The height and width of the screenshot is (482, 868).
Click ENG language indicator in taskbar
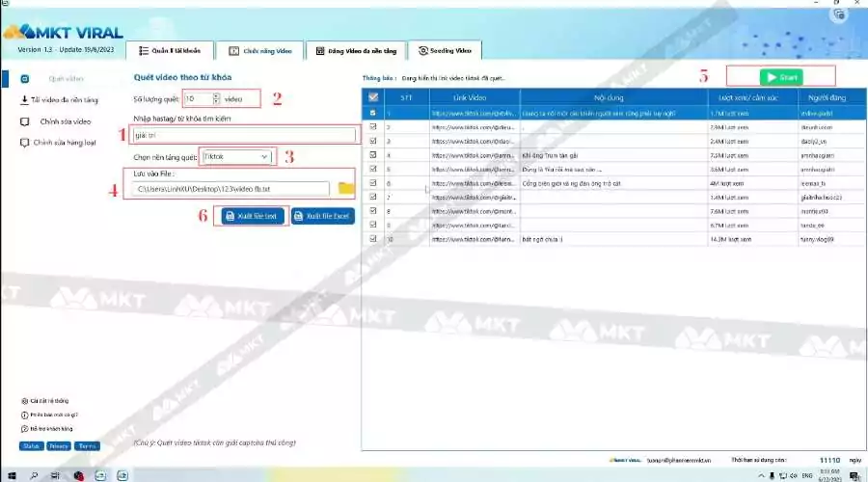807,476
